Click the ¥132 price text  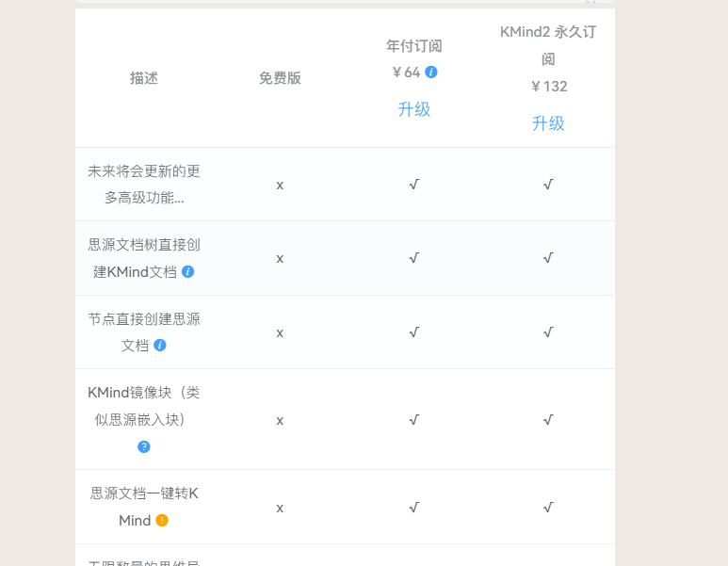pos(549,87)
